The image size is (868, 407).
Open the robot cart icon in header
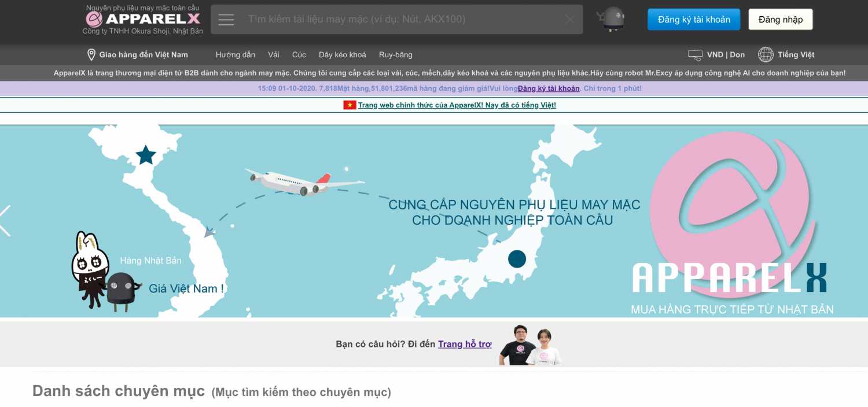(611, 19)
